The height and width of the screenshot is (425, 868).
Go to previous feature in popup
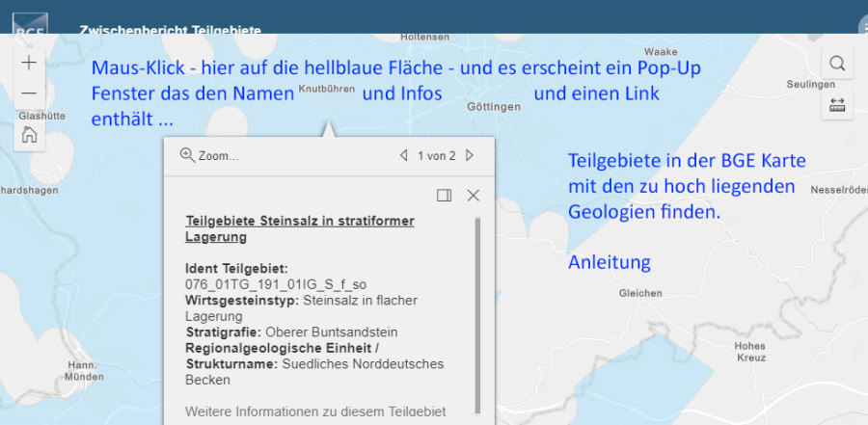tap(404, 155)
